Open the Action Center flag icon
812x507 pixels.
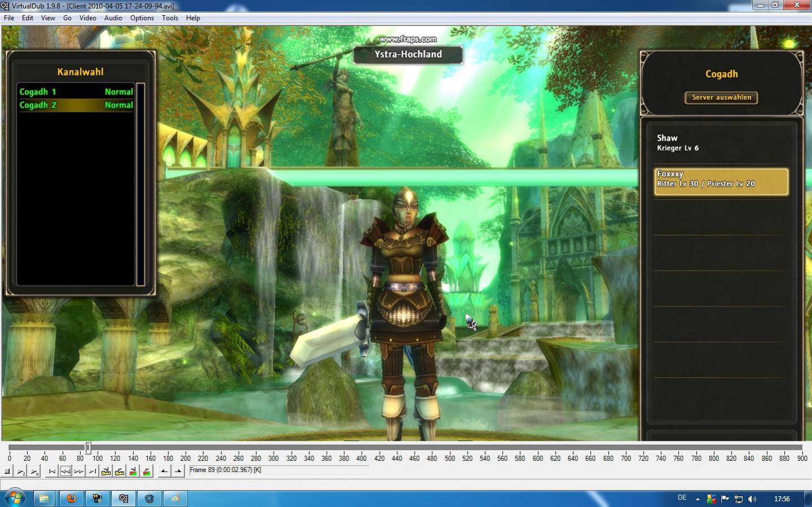point(725,499)
